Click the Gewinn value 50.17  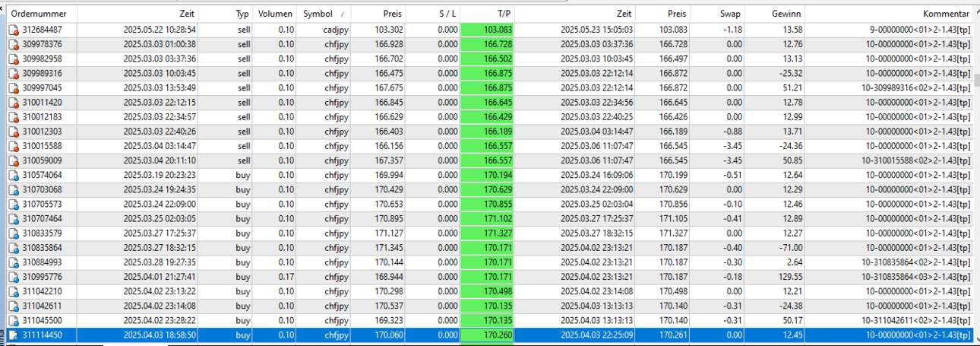pos(792,320)
